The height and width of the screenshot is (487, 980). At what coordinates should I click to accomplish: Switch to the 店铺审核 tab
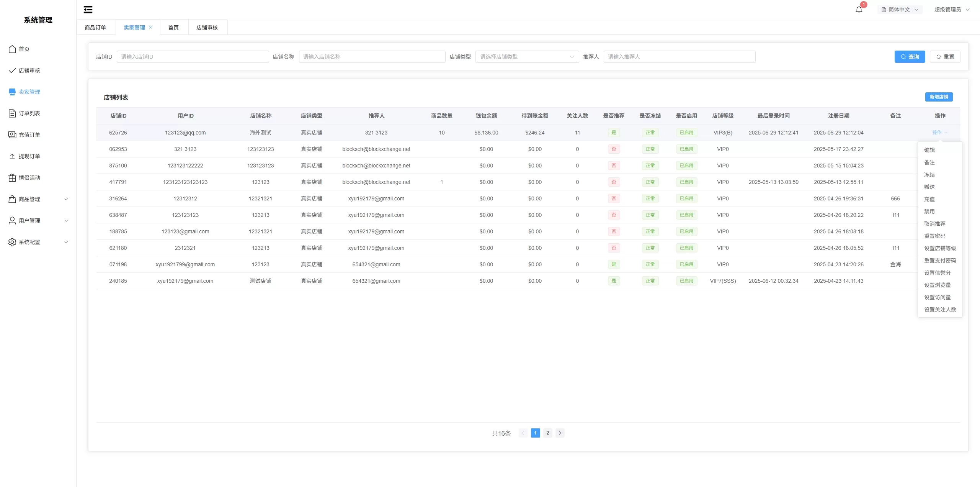[x=207, y=28]
